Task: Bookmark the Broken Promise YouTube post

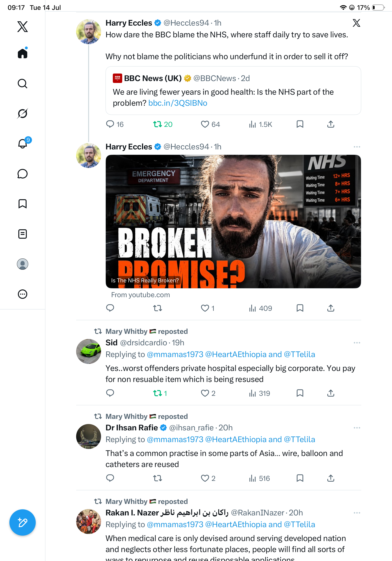Action: click(300, 308)
